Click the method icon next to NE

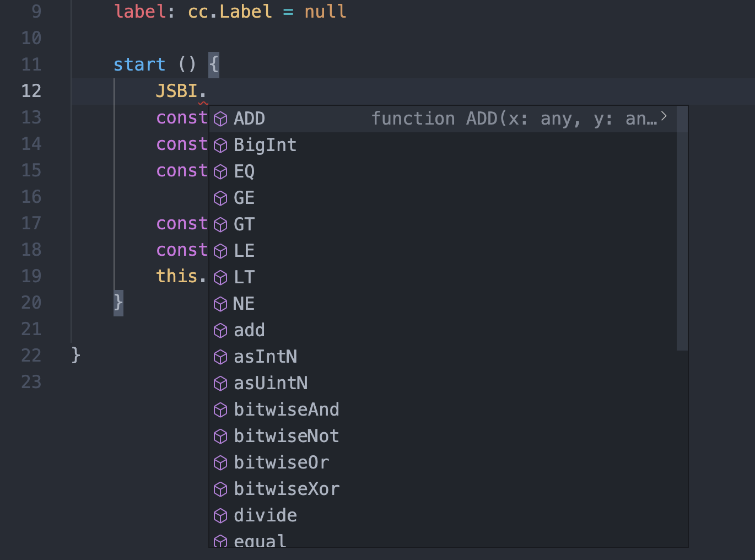(220, 304)
